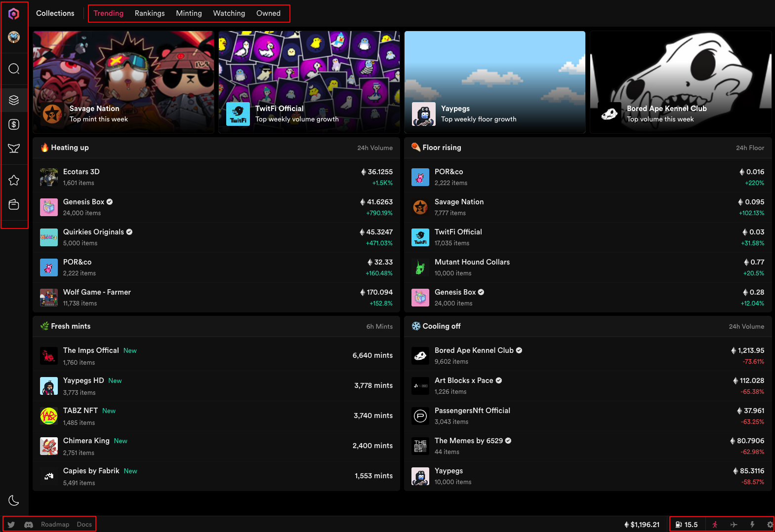Click the Wolf Game - Farmer icon
The image size is (775, 532).
[49, 298]
